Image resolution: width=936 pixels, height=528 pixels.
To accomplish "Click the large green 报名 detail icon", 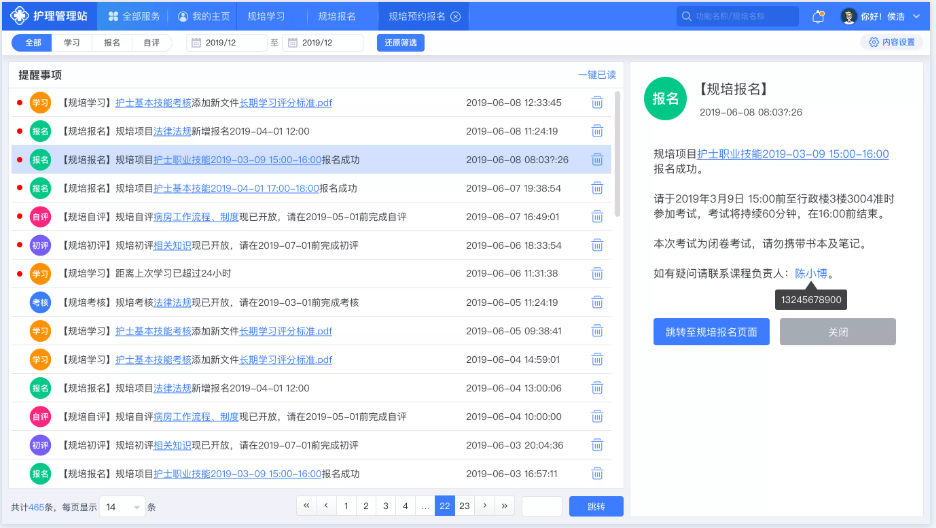I will [665, 98].
